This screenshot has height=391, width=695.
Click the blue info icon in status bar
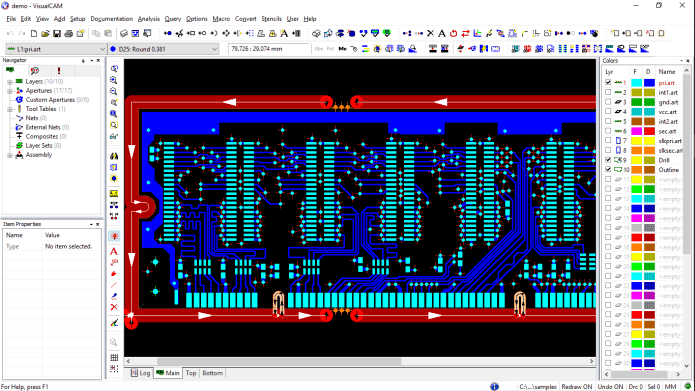coord(494,387)
